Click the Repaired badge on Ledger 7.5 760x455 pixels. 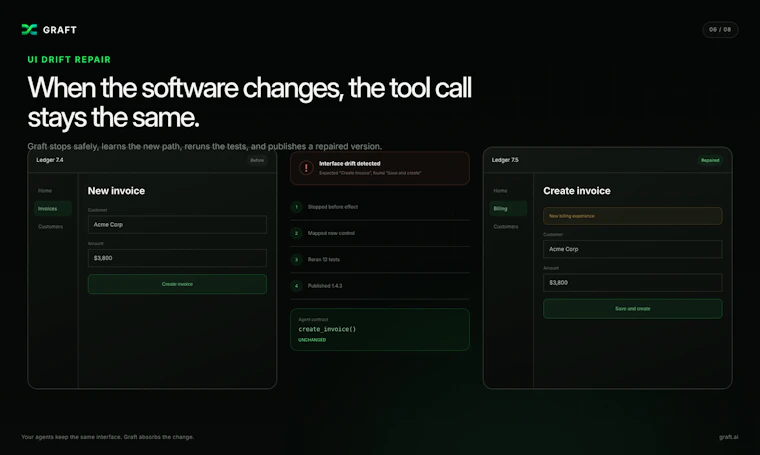pos(710,160)
